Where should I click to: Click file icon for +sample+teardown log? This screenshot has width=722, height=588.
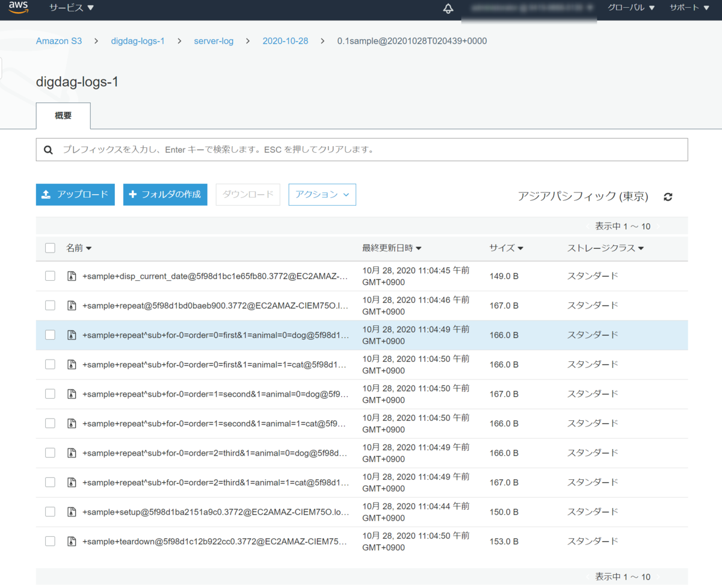[x=72, y=541]
